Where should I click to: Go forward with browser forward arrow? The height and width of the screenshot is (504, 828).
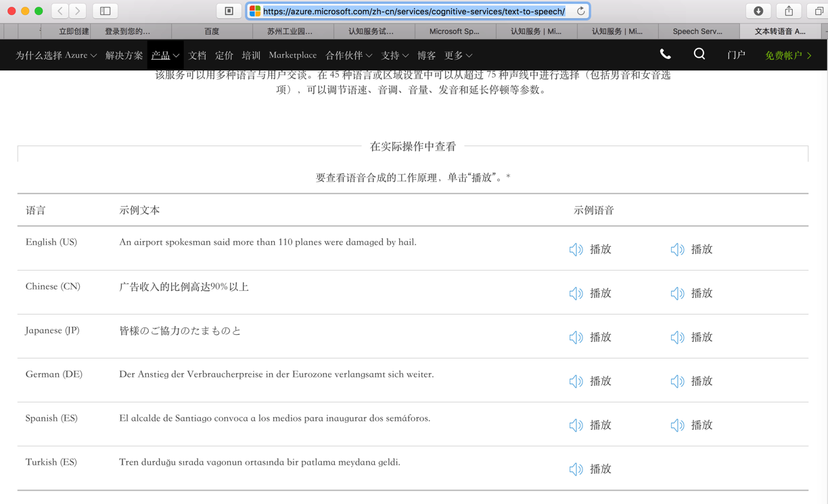coord(78,11)
